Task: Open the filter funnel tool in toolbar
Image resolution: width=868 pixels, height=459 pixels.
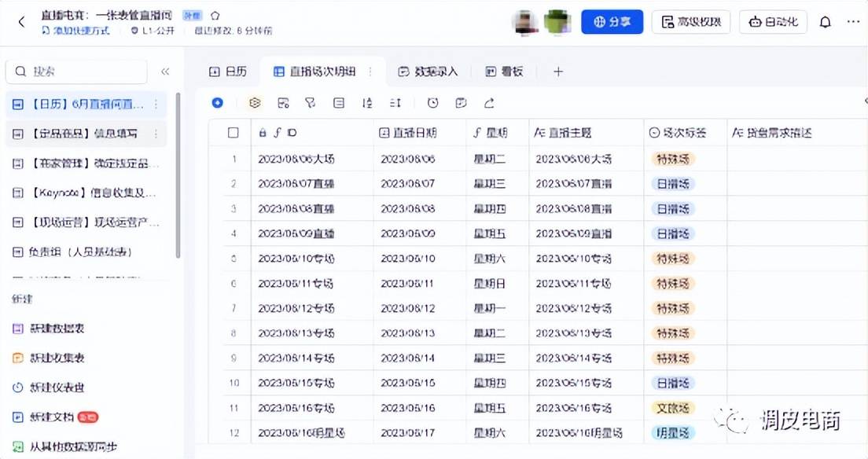Action: coord(310,103)
